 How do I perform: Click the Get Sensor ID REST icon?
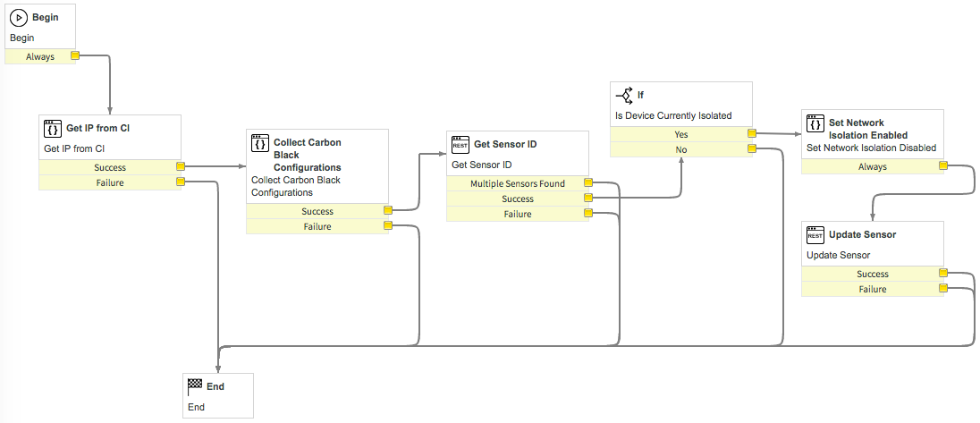[460, 144]
